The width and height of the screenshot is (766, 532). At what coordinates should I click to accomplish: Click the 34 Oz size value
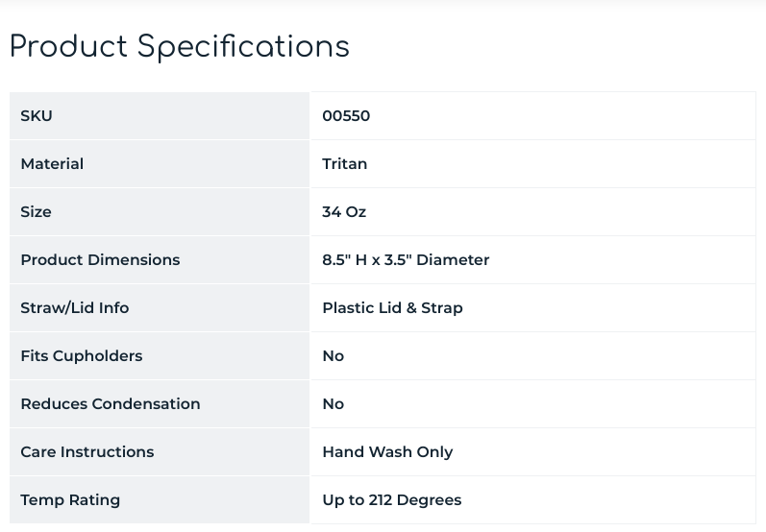click(344, 212)
